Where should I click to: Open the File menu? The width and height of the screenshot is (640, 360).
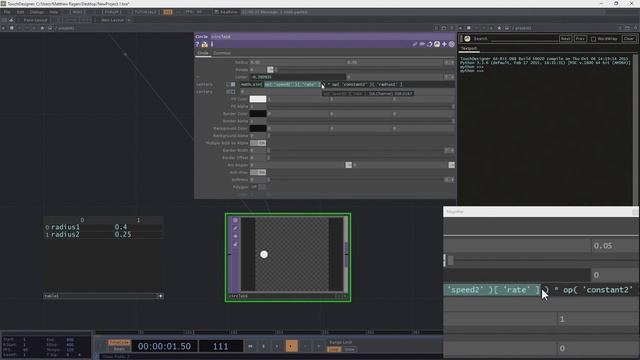(7, 12)
